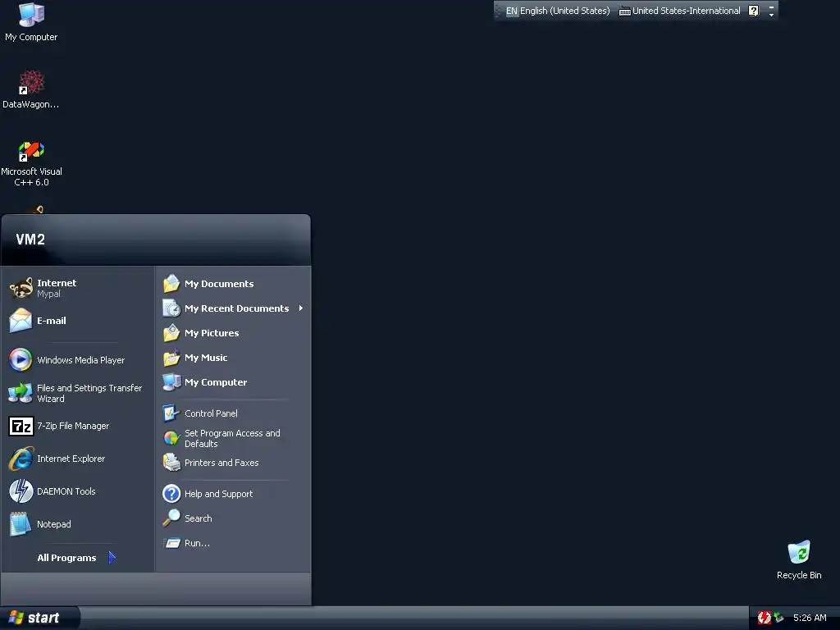Click Internet Explorer text label

click(71, 459)
